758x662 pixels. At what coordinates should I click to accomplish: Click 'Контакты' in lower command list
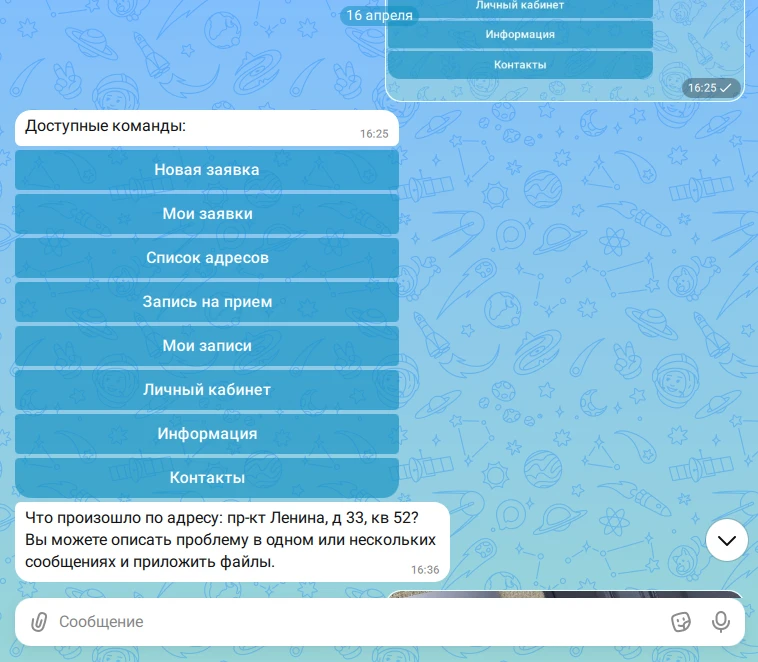[207, 478]
